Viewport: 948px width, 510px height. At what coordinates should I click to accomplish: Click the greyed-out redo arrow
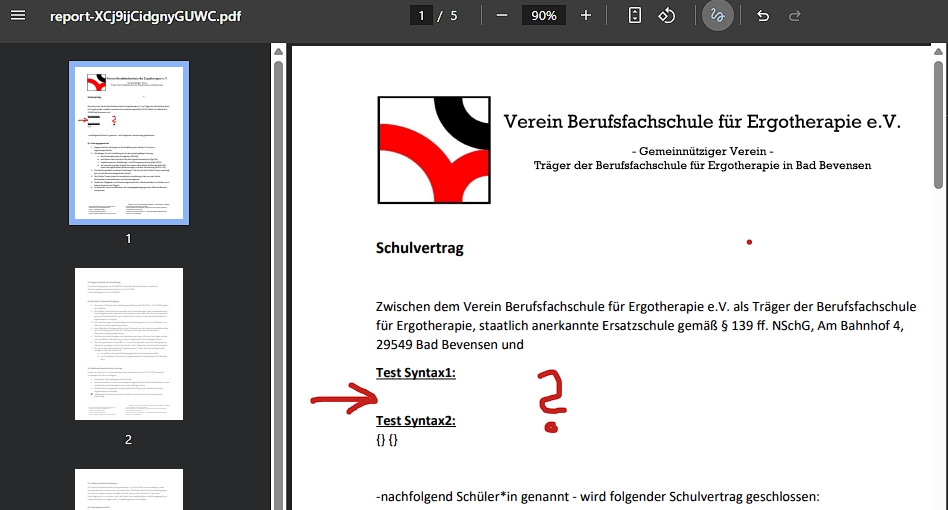795,16
